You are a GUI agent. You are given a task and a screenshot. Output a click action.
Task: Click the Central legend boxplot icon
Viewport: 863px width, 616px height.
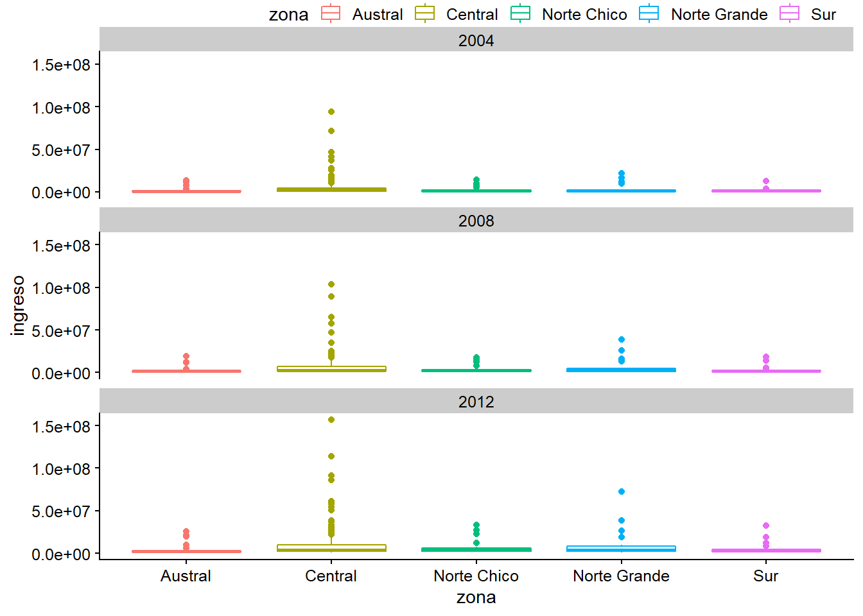425,13
